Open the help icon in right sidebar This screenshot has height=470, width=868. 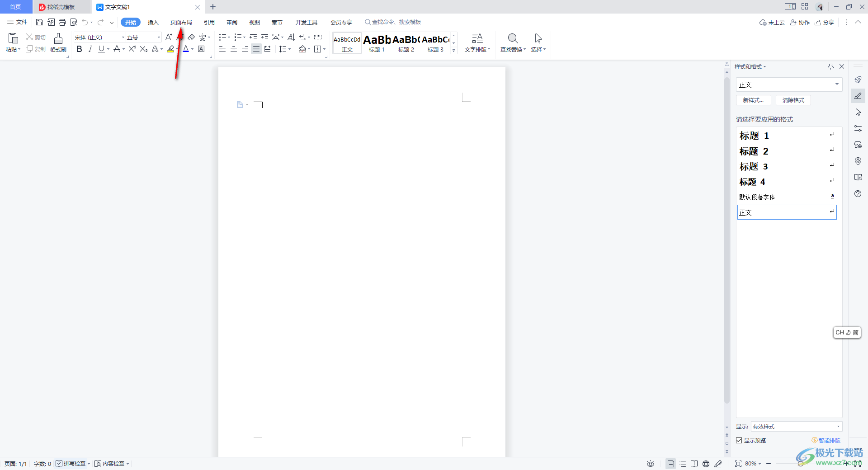[858, 194]
